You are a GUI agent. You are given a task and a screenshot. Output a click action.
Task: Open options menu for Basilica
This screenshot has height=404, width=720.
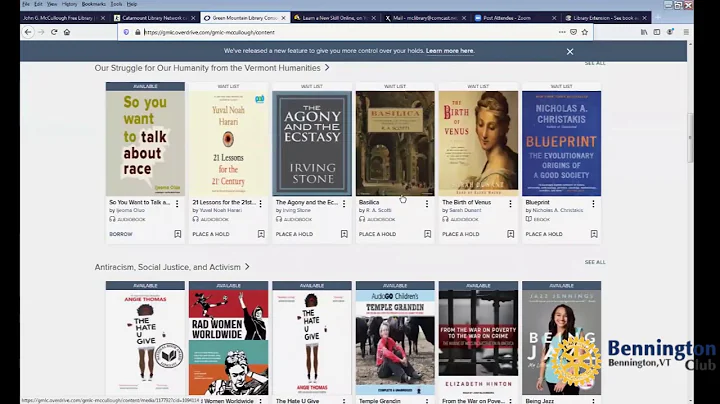tap(427, 203)
